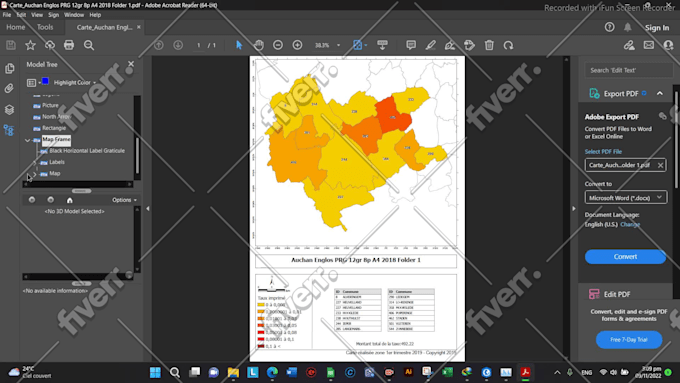Open the 3D panel Options dropdown
Viewport: 680px width, 383px height.
point(124,200)
